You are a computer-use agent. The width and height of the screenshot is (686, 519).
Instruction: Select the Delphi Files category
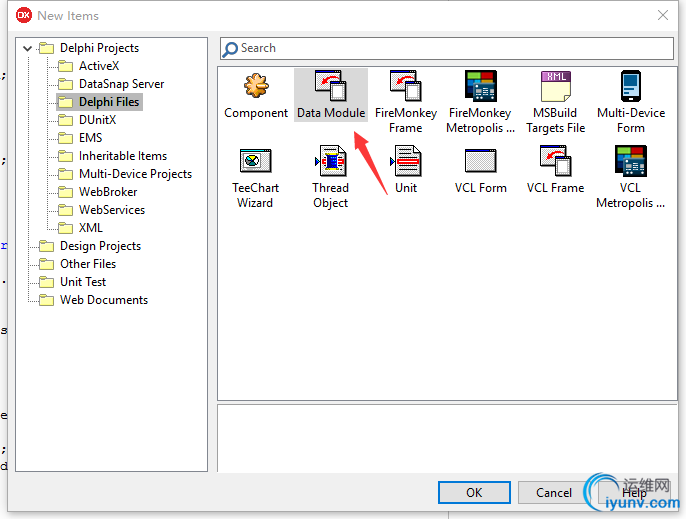pyautogui.click(x=99, y=102)
